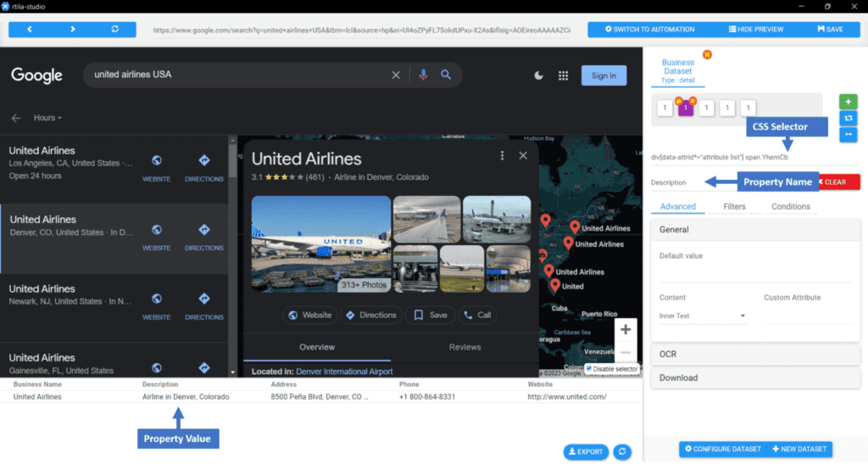Refresh results with round blue icon
The height and width of the screenshot is (475, 868).
pos(622,452)
